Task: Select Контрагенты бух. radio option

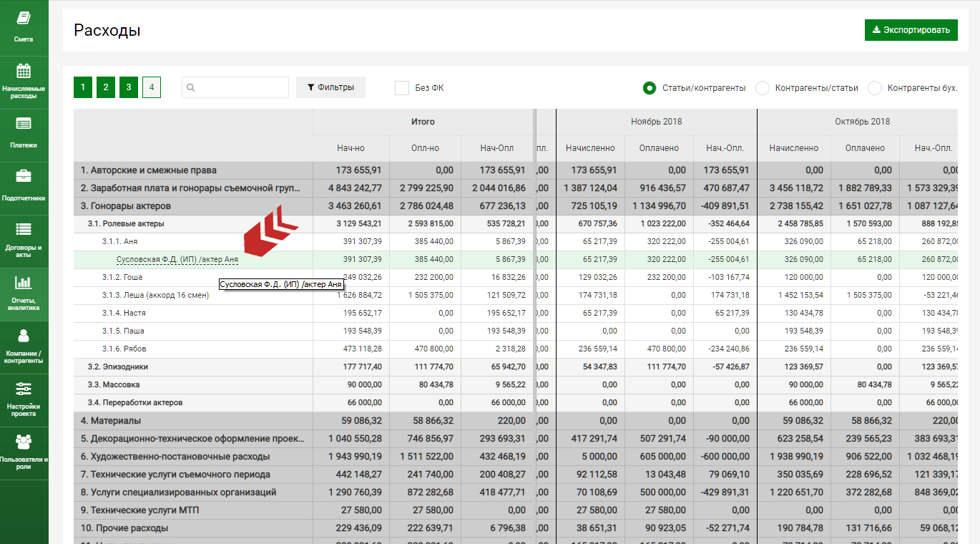Action: pyautogui.click(x=875, y=88)
